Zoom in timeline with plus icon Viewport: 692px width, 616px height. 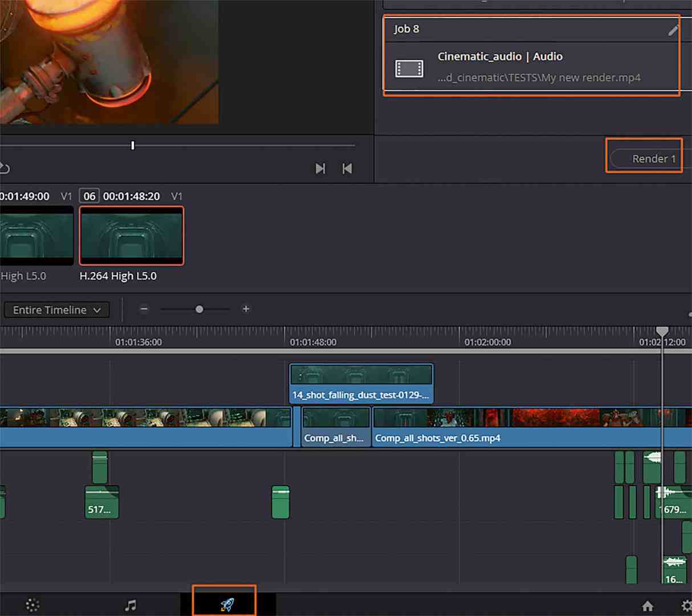(x=246, y=309)
